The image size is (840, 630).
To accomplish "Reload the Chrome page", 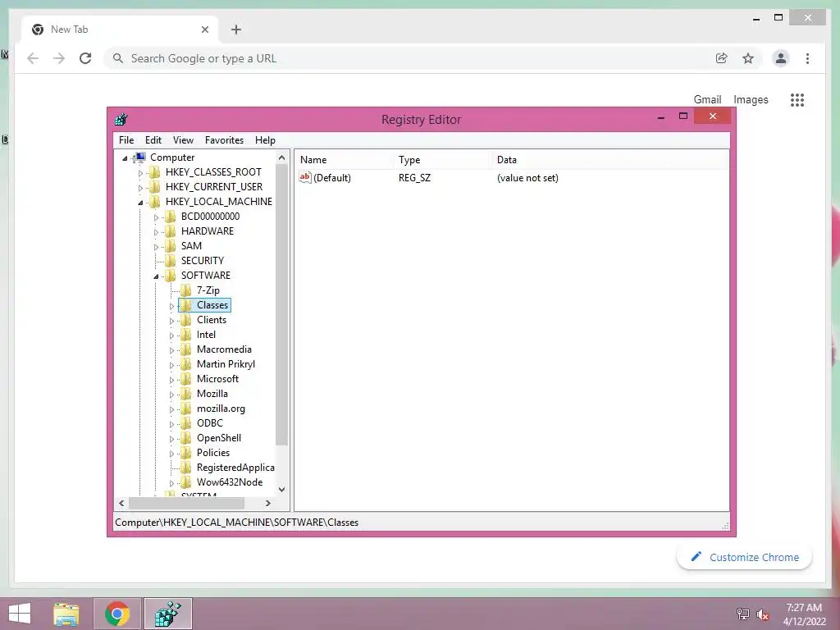I will click(85, 58).
